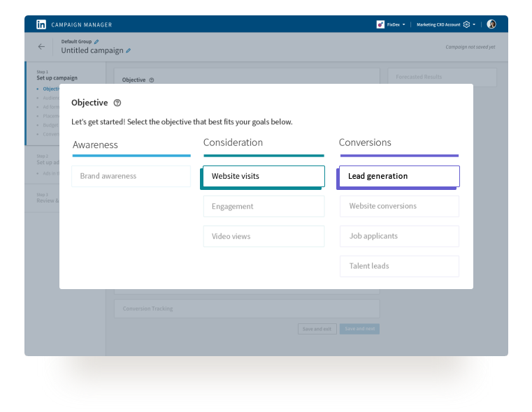Pick the Talent leads objective

click(399, 266)
